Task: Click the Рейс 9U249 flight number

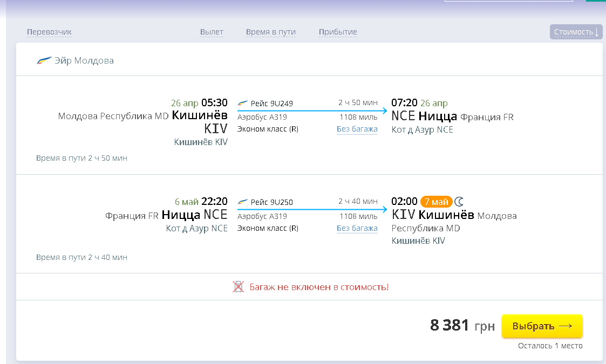Action: [272, 104]
